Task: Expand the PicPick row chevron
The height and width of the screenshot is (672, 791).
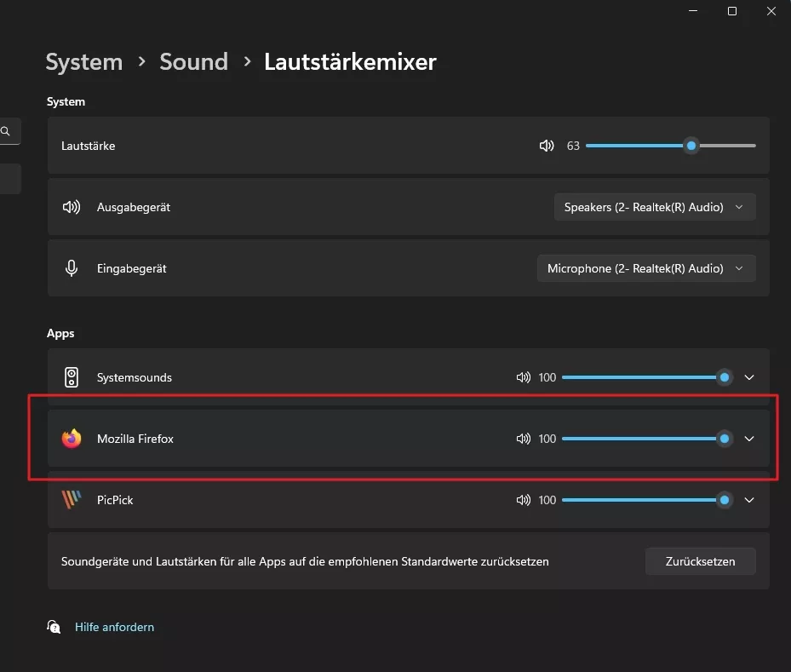Action: pyautogui.click(x=749, y=500)
